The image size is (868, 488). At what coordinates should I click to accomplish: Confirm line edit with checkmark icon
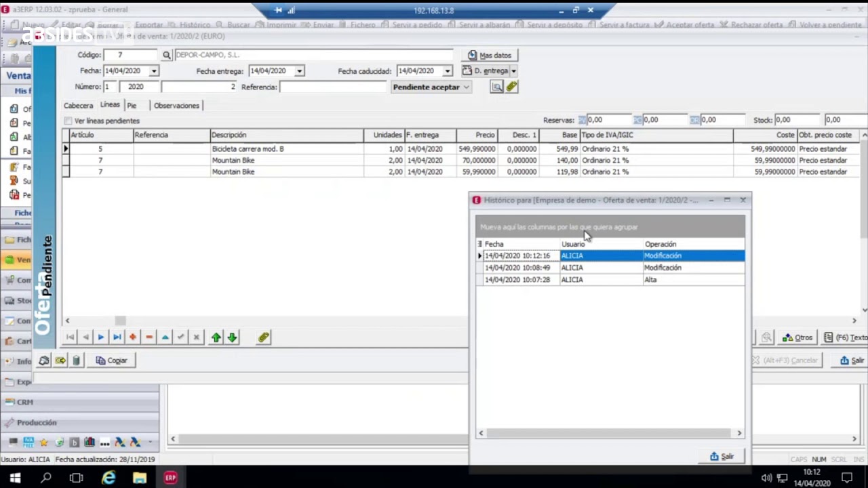click(181, 338)
